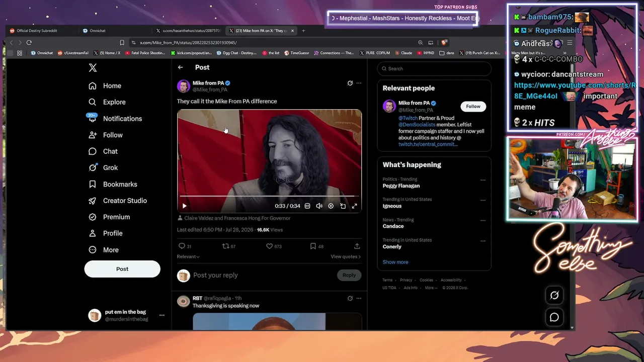The image size is (644, 362).
Task: Click the Grok icon on Mike's post
Action: [x=350, y=83]
